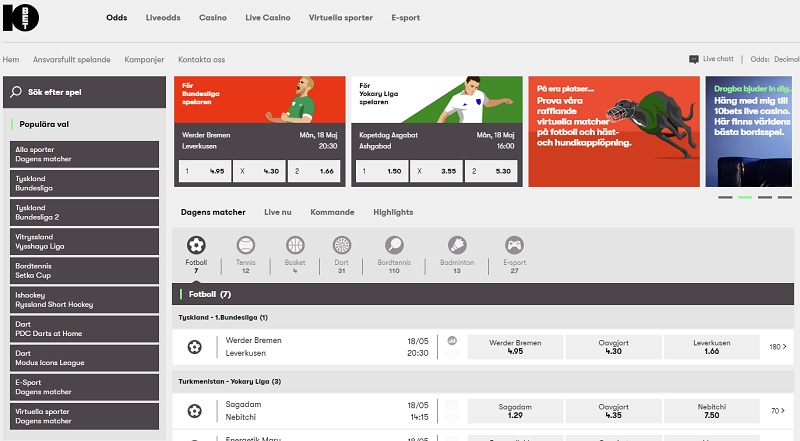This screenshot has width=800, height=441.
Task: Bet on Oavgjort 4.35 for Sagadam match
Action: tap(613, 411)
